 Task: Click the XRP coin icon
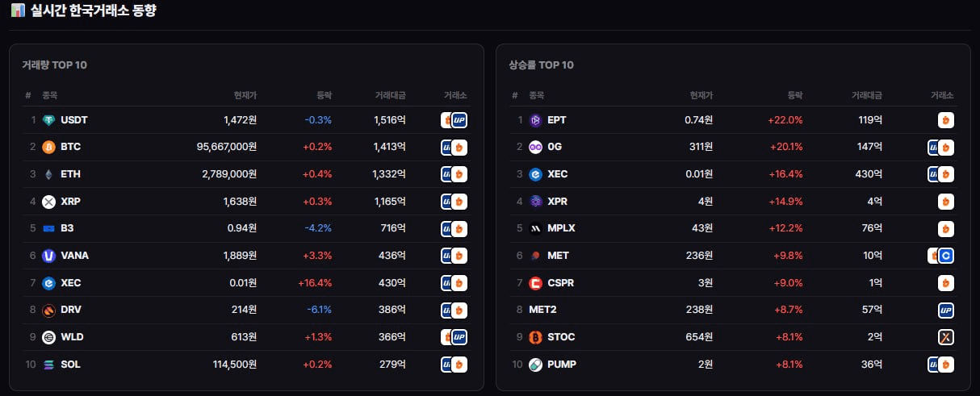pos(48,202)
